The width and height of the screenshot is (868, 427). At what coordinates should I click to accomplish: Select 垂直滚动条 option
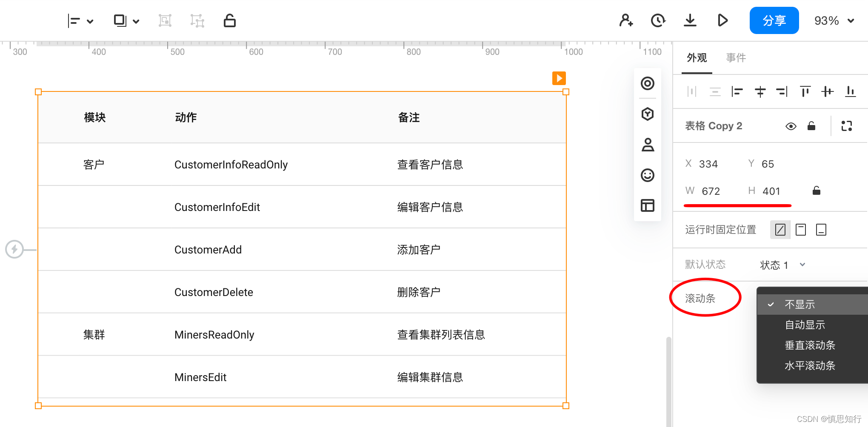[812, 345]
